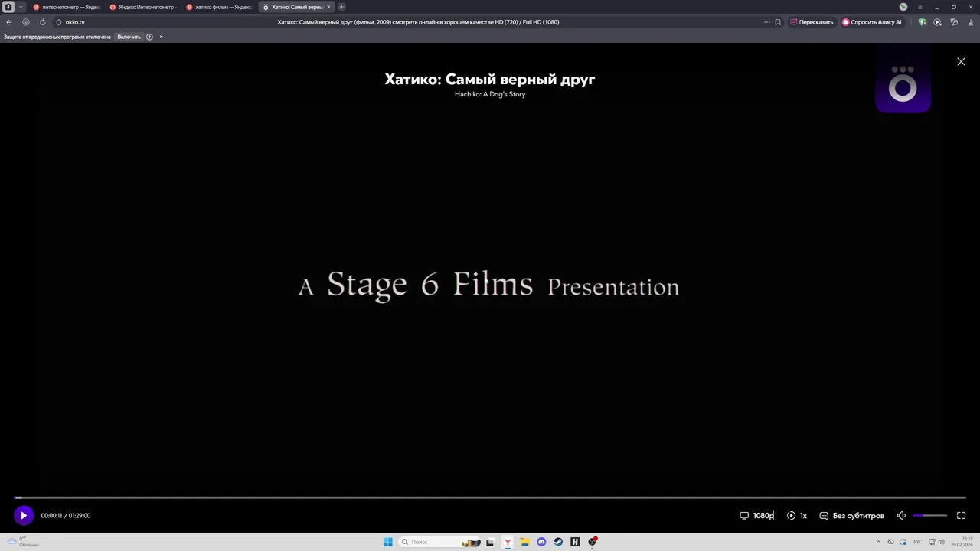Image resolution: width=980 pixels, height=551 pixels.
Task: Go back to the previous page
Action: click(x=9, y=22)
